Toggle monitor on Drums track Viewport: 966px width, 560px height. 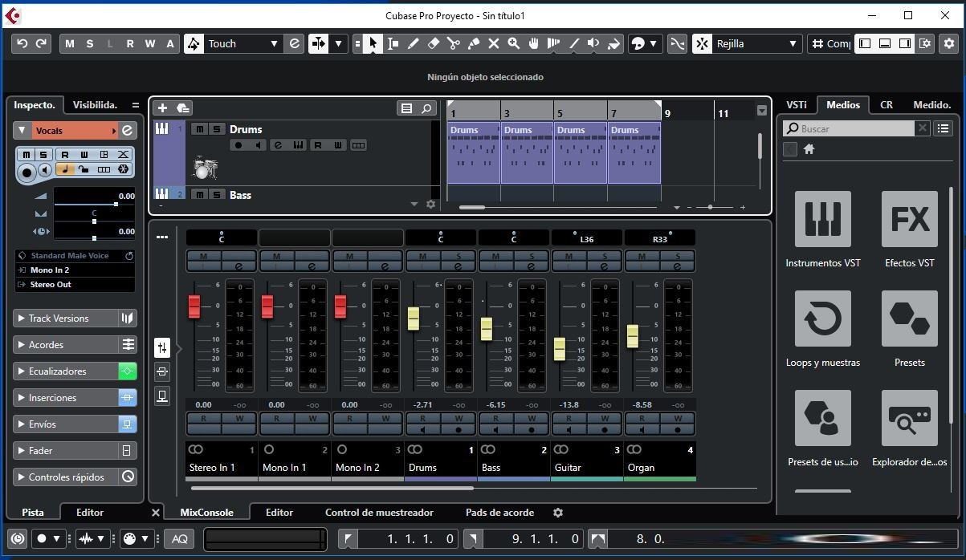(x=258, y=145)
